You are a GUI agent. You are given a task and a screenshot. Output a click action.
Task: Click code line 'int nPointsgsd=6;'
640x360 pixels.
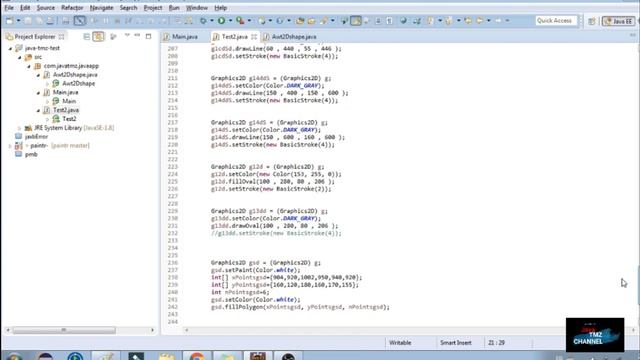[240, 292]
